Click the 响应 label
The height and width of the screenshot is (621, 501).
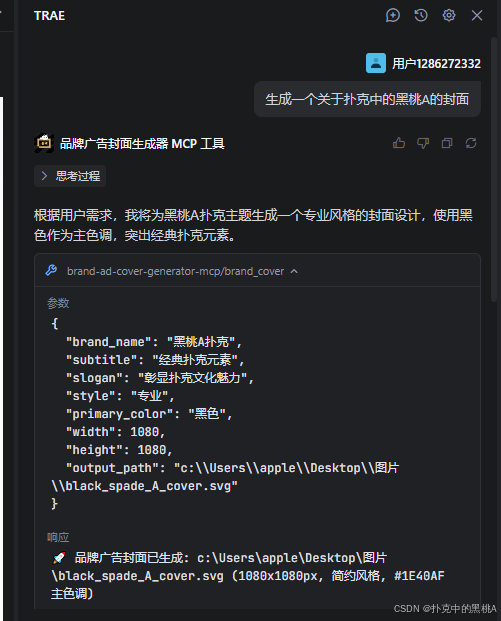pos(58,537)
